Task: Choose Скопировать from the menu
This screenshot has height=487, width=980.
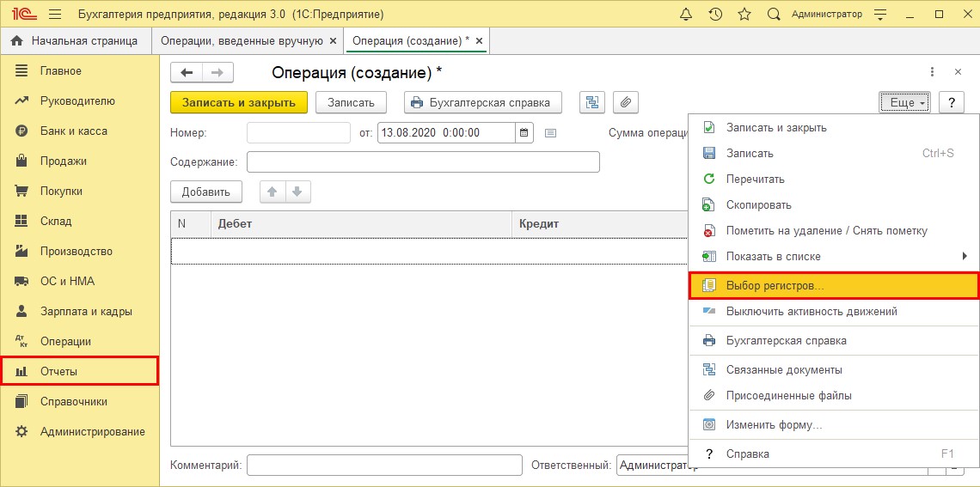Action: [833, 204]
